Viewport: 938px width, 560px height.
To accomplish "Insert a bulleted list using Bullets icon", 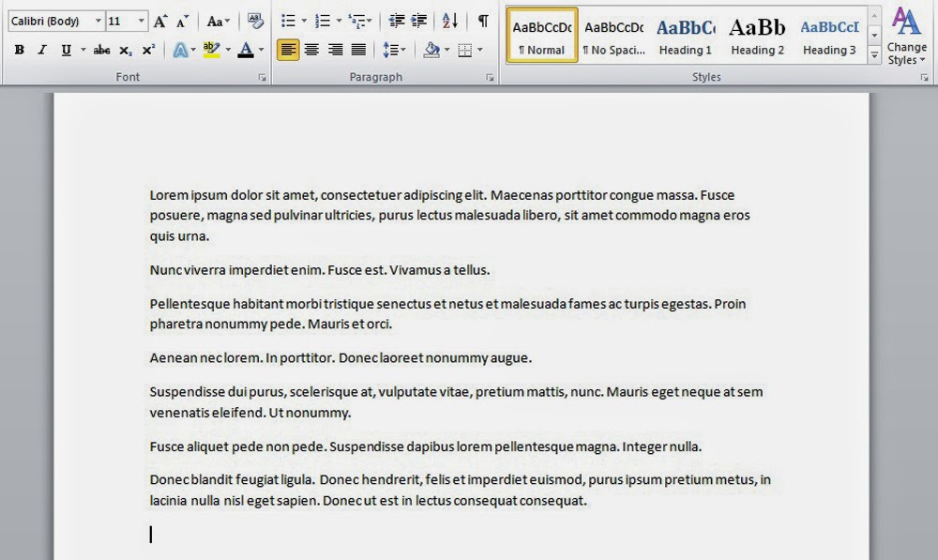I will point(288,22).
